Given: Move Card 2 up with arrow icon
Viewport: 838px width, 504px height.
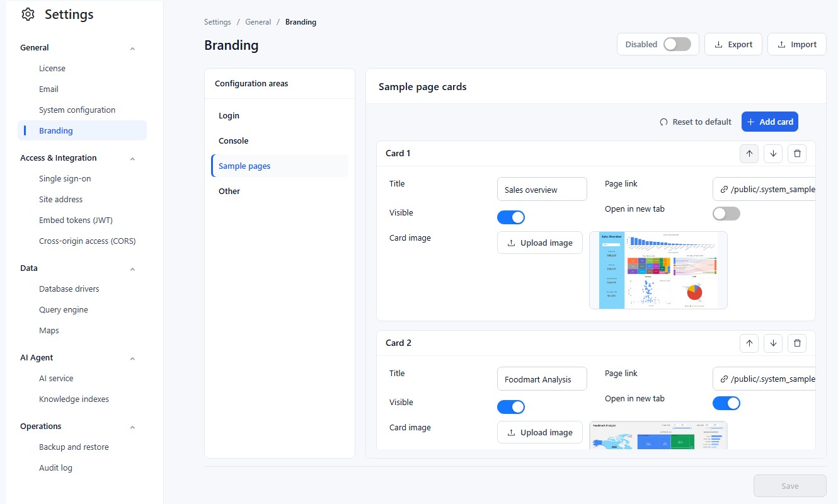Looking at the screenshot, I should (749, 343).
